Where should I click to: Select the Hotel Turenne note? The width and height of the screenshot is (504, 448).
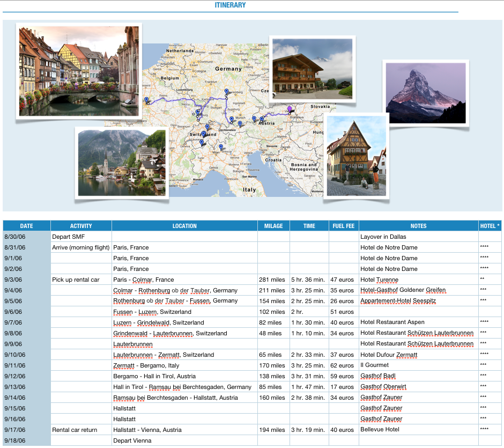[x=419, y=280]
